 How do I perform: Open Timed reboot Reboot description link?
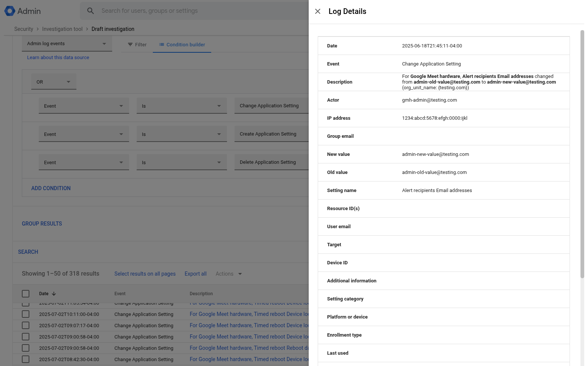point(249,348)
